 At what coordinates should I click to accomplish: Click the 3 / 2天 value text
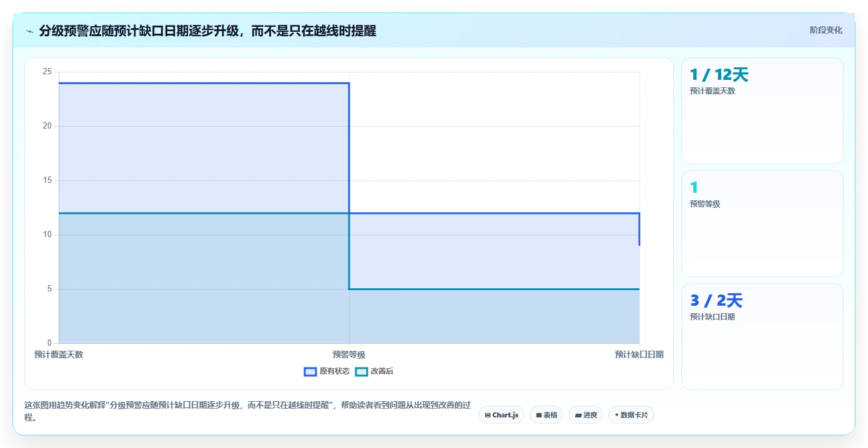pyautogui.click(x=716, y=301)
